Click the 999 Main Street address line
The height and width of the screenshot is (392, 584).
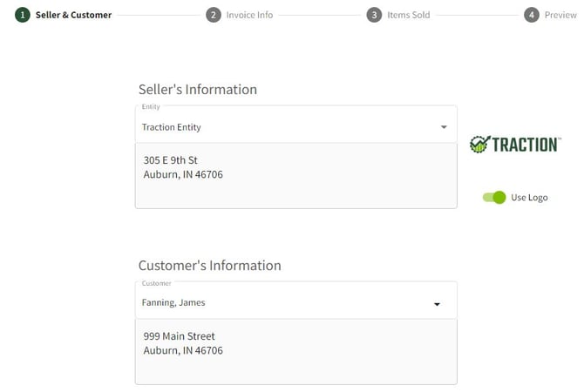pos(180,336)
